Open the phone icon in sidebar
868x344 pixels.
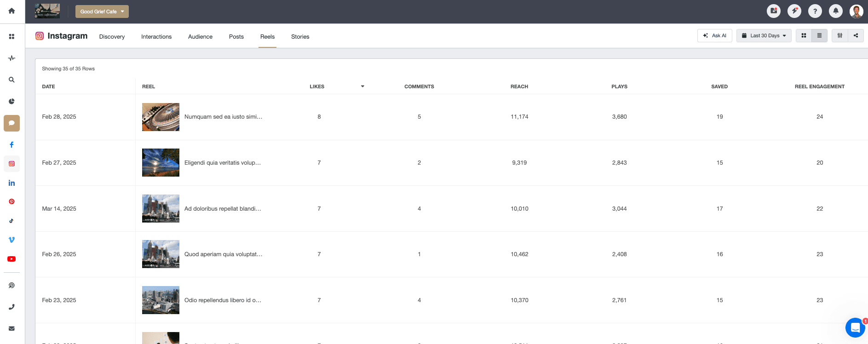[x=11, y=307]
